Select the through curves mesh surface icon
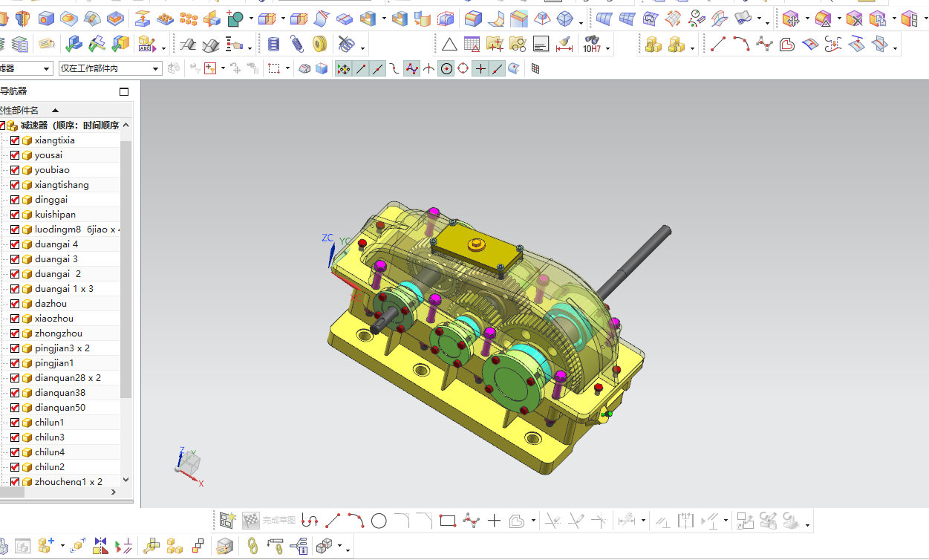Screen dimensions: 929x560 click(x=628, y=18)
